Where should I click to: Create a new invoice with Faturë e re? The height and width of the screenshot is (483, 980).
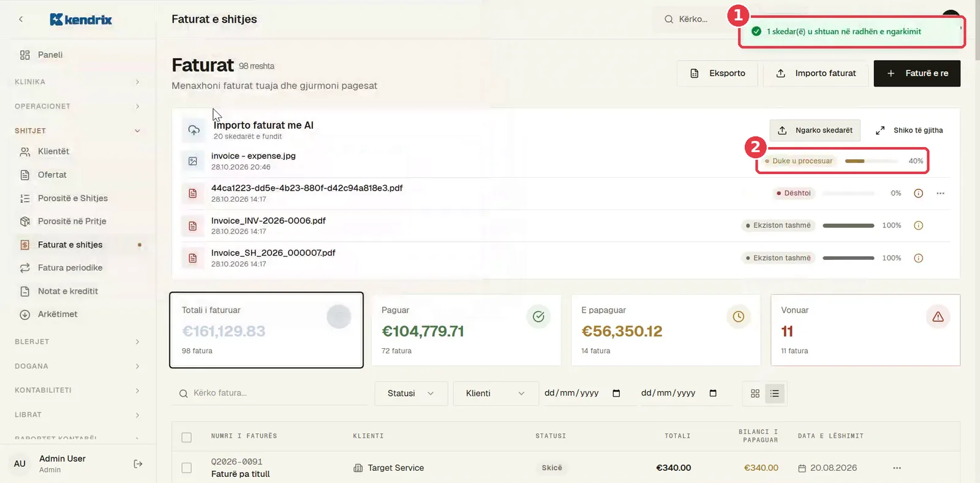[x=917, y=74]
